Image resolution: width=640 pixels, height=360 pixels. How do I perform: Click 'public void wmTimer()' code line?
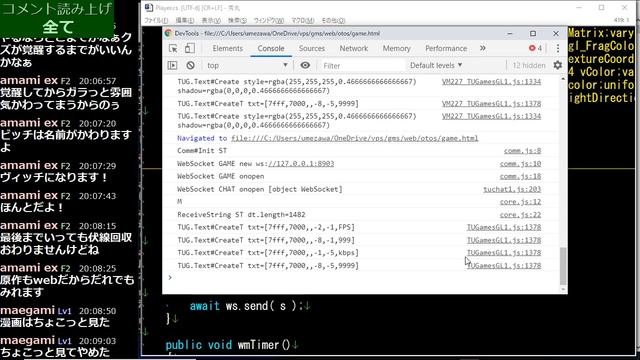227,345
